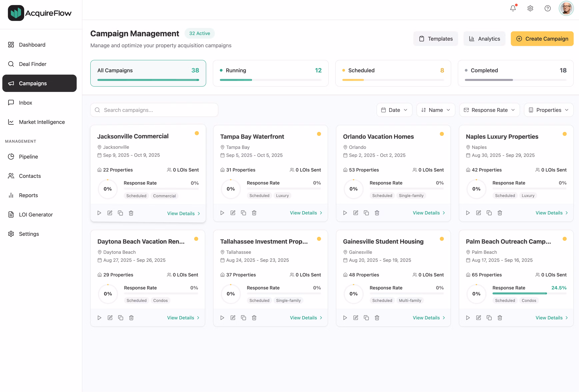Screen dimensions: 579x392
Task: Open the Response Rate dropdown
Action: click(x=489, y=110)
